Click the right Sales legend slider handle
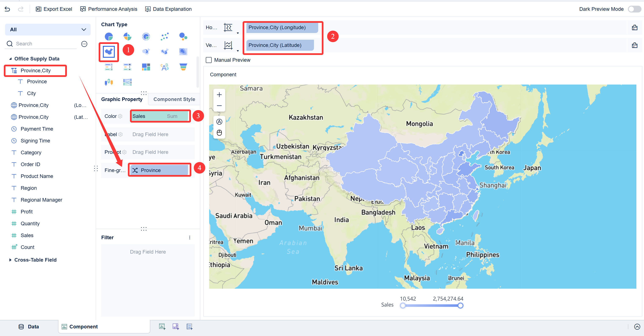This screenshot has height=336, width=644. tap(460, 306)
